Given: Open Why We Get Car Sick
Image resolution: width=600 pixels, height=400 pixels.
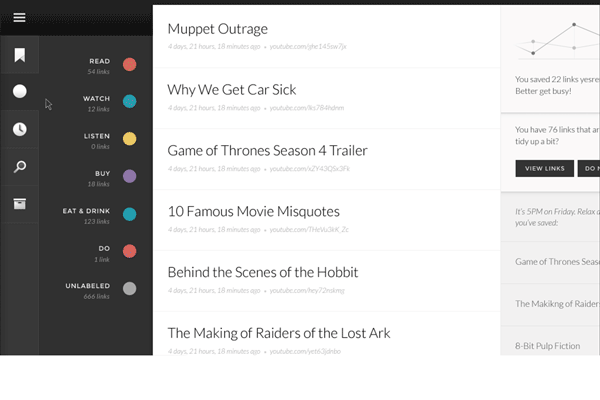Looking at the screenshot, I should (231, 89).
